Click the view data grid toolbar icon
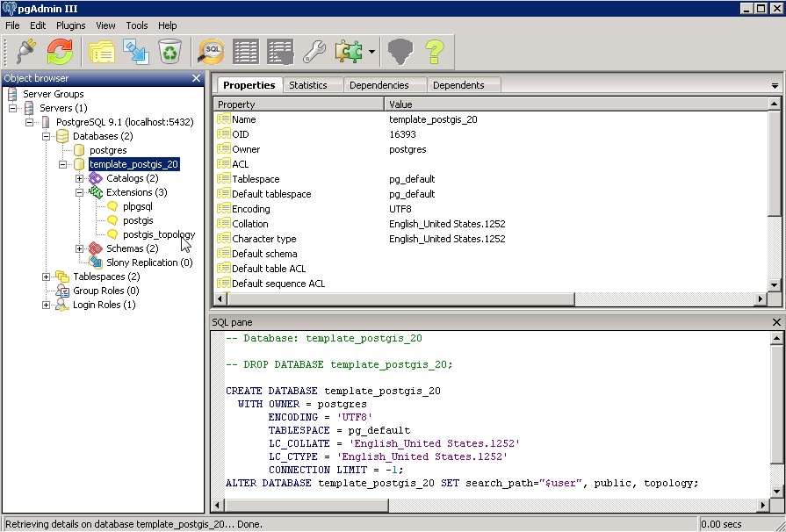The width and height of the screenshot is (786, 532). pos(246,51)
